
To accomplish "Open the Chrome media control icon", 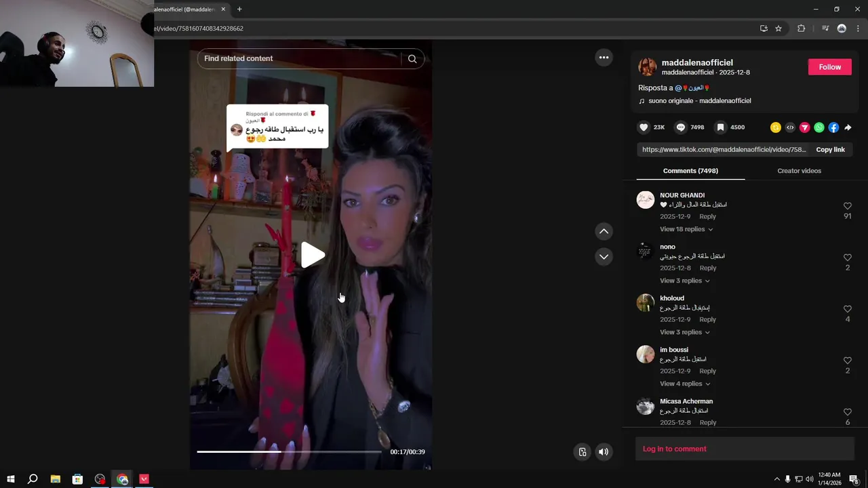I will coord(825,28).
